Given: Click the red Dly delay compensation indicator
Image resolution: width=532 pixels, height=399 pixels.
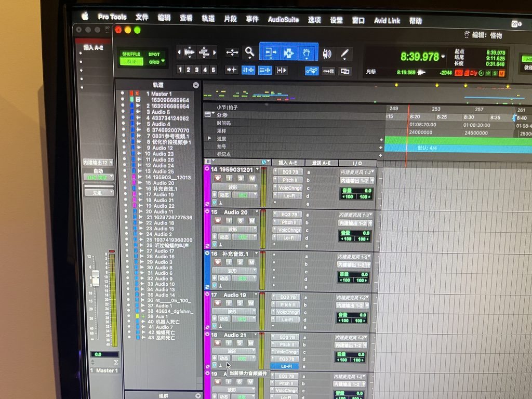Looking at the screenshot, I should (473, 73).
